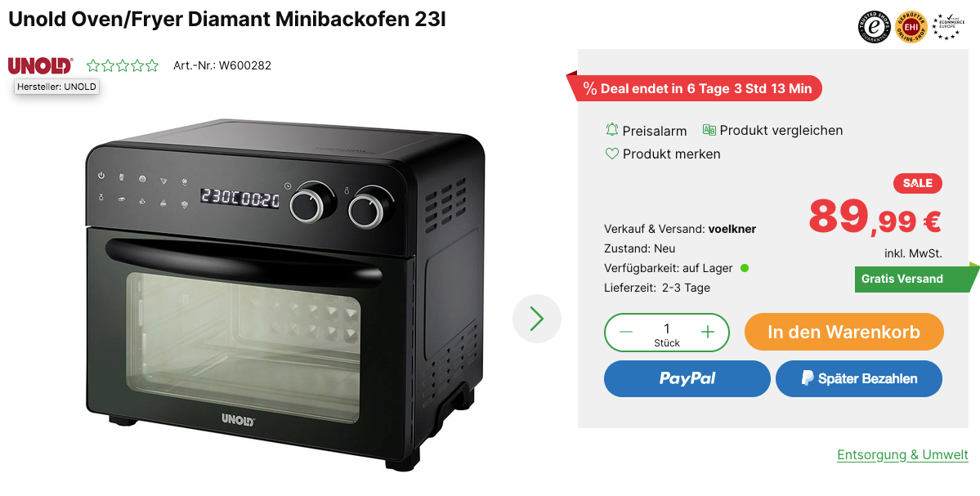
Task: Click the red SALE badge
Action: 918,183
